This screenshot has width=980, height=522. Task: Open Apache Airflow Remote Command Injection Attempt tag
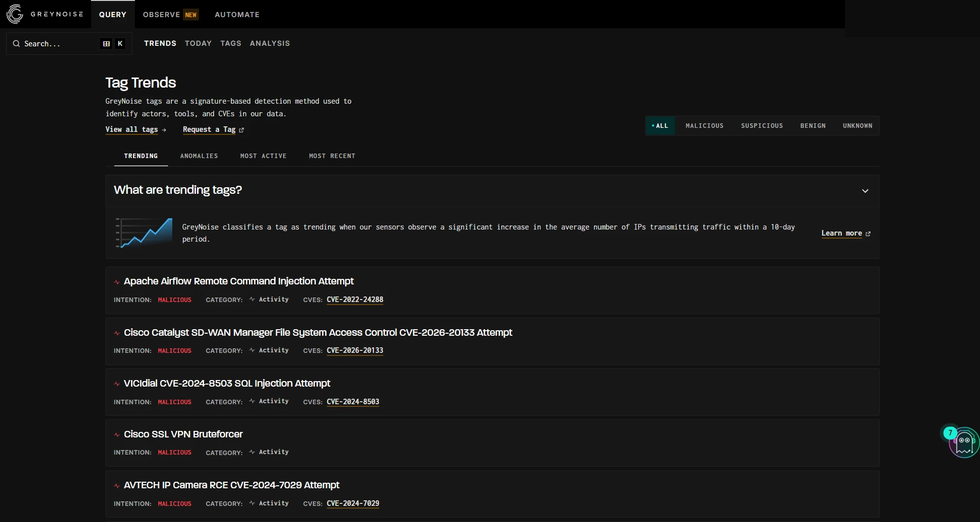239,281
